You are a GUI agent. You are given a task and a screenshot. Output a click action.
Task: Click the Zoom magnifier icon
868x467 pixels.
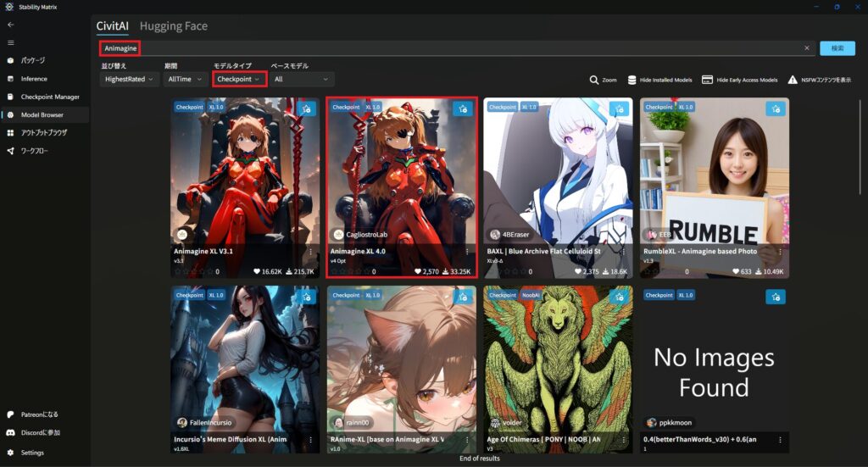click(x=594, y=80)
